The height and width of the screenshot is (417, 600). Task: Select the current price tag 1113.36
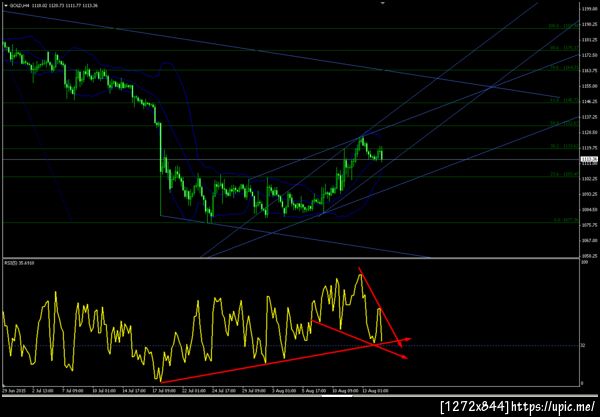pyautogui.click(x=589, y=159)
